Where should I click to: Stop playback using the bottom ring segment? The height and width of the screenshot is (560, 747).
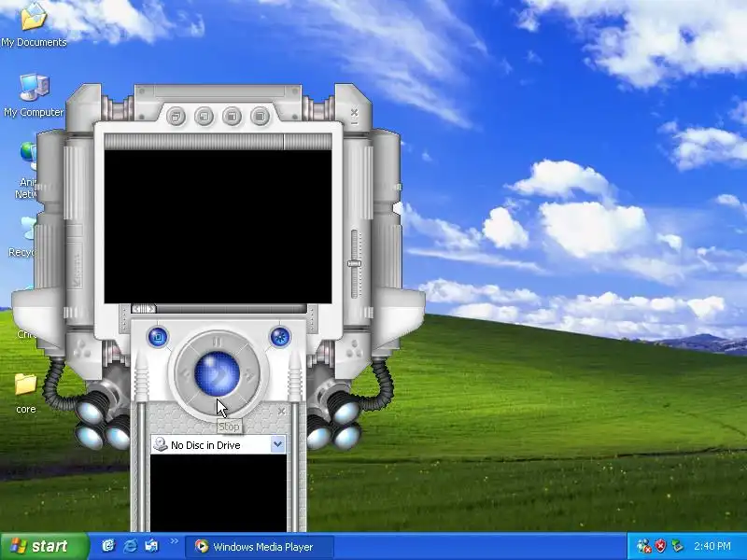pos(218,406)
